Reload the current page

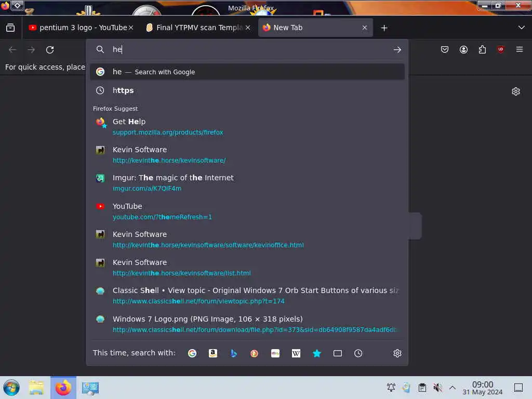(x=50, y=50)
